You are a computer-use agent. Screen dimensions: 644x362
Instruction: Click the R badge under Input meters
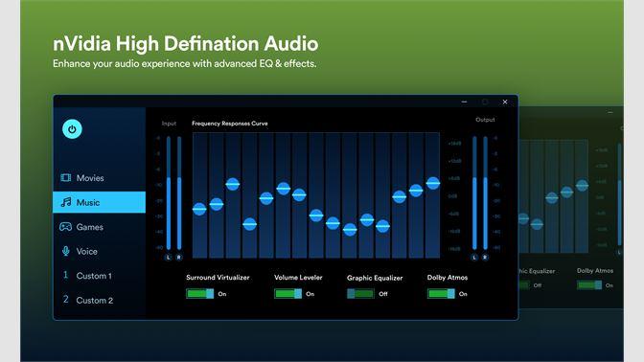(179, 258)
